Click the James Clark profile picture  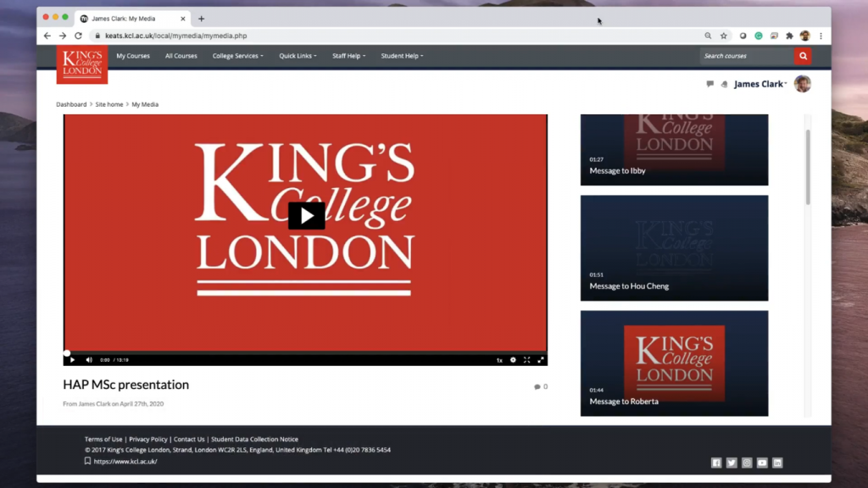[x=802, y=84]
